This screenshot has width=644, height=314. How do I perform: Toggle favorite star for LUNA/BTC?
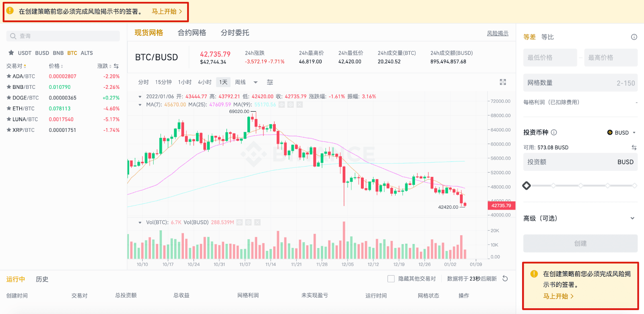click(x=9, y=119)
